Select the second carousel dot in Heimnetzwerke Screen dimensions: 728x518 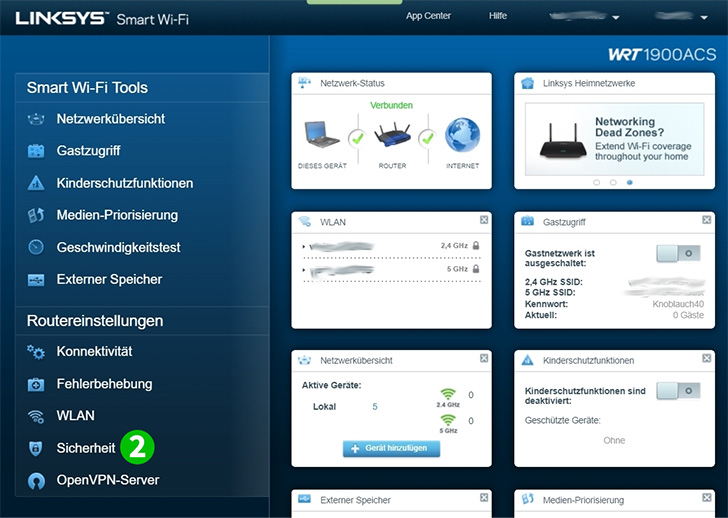tap(613, 182)
